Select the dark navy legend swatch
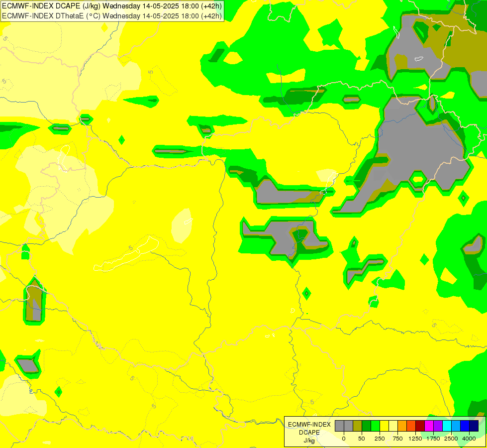Viewport: 487px width, 448px height. pyautogui.click(x=474, y=426)
